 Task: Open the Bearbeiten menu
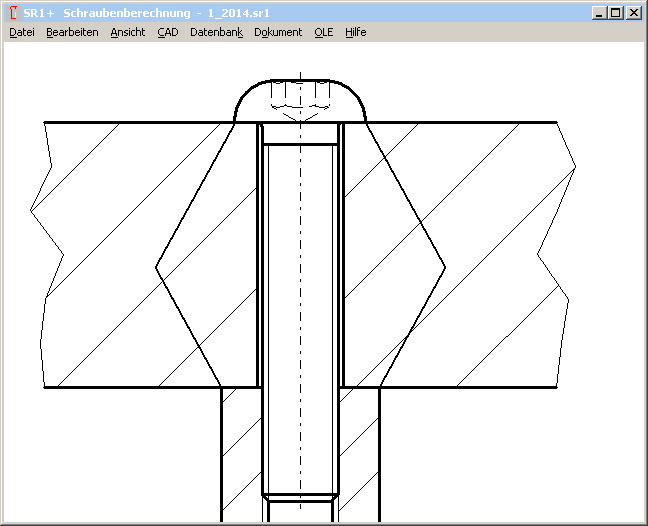click(72, 32)
